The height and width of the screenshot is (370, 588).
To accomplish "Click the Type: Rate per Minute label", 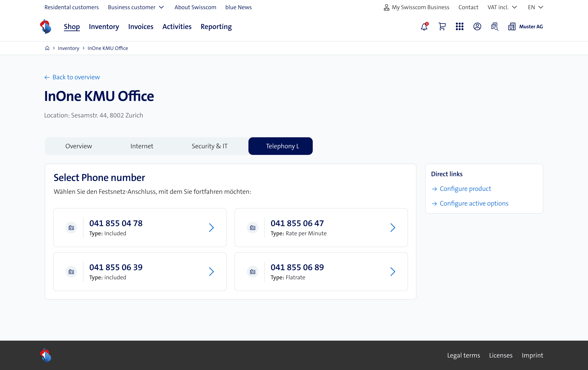I will point(299,234).
